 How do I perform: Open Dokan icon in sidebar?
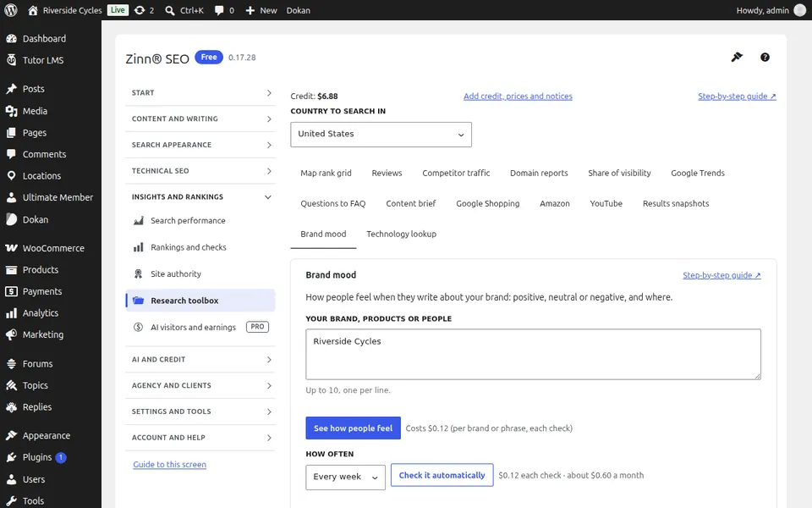11,220
